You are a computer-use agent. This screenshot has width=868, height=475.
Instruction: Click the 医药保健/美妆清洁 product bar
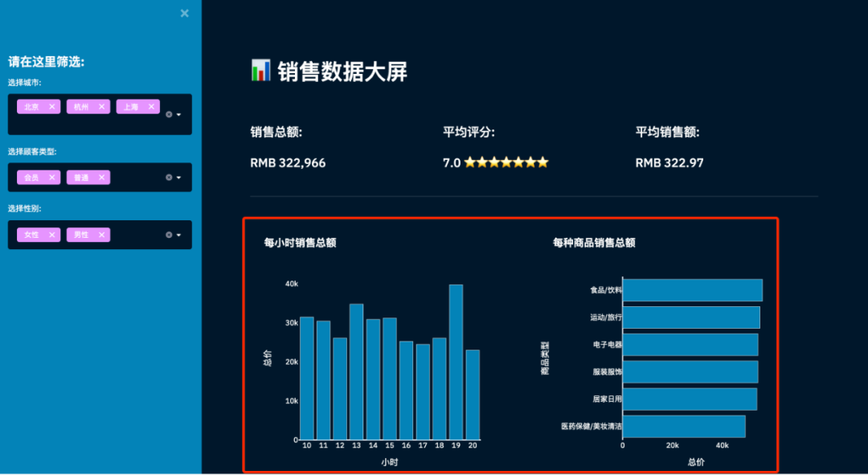(684, 426)
